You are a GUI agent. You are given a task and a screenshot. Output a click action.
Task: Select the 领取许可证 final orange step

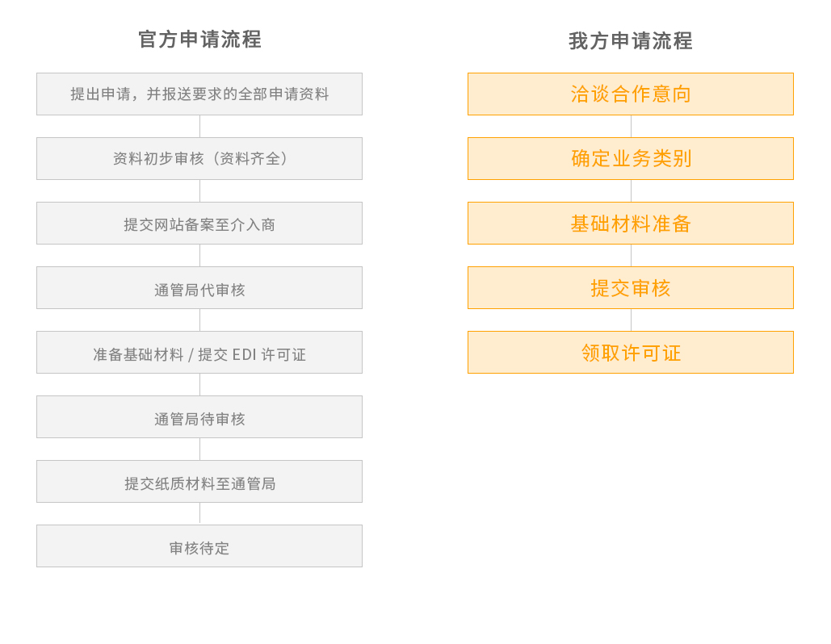coord(631,353)
